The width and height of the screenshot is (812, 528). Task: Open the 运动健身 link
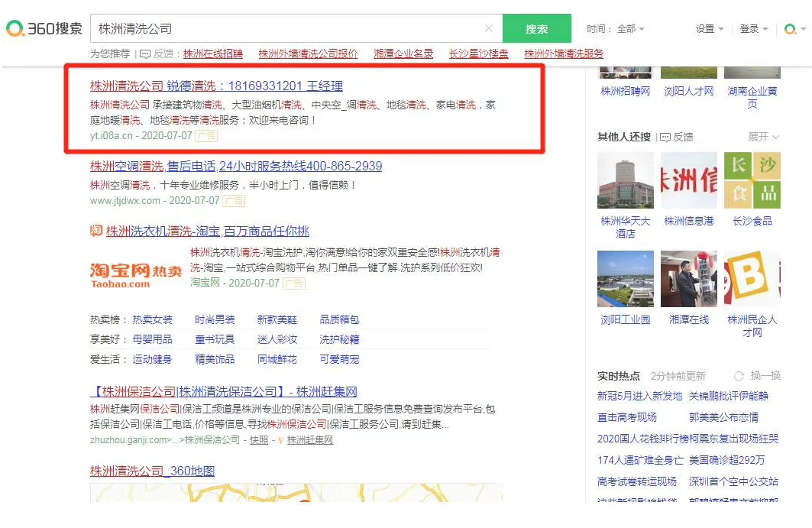(152, 359)
